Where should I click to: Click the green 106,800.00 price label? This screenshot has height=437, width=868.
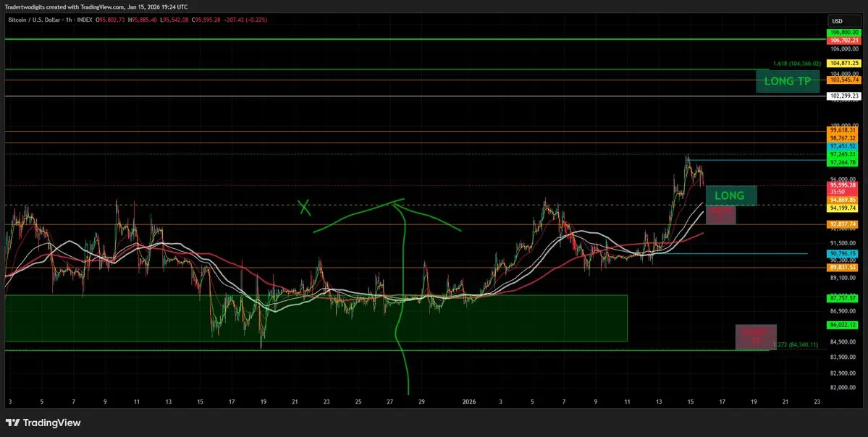843,33
